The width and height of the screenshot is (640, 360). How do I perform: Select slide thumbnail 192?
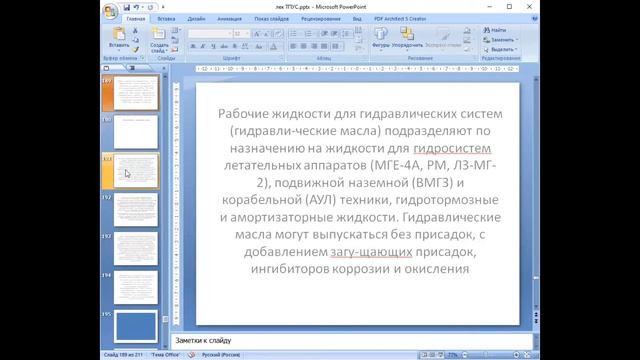136,210
